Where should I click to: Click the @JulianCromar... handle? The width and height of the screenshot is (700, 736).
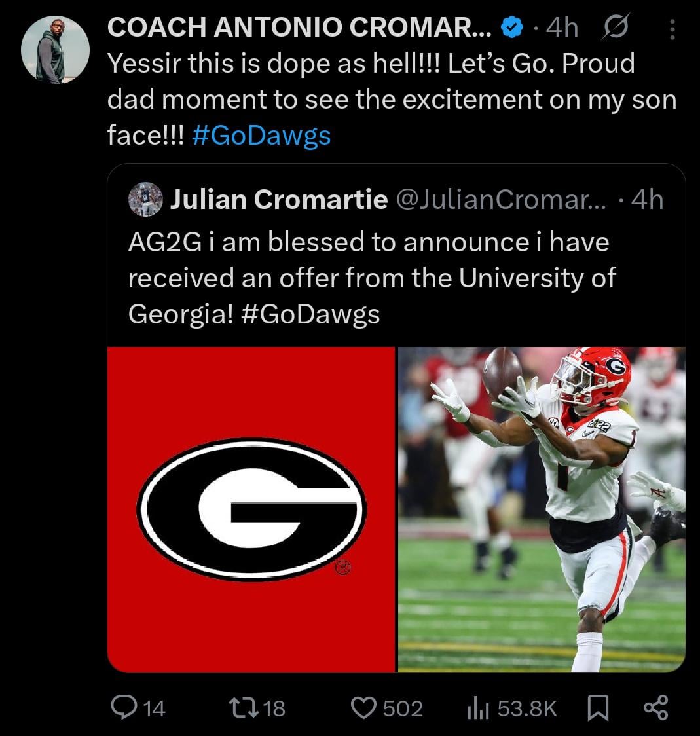pyautogui.click(x=501, y=199)
